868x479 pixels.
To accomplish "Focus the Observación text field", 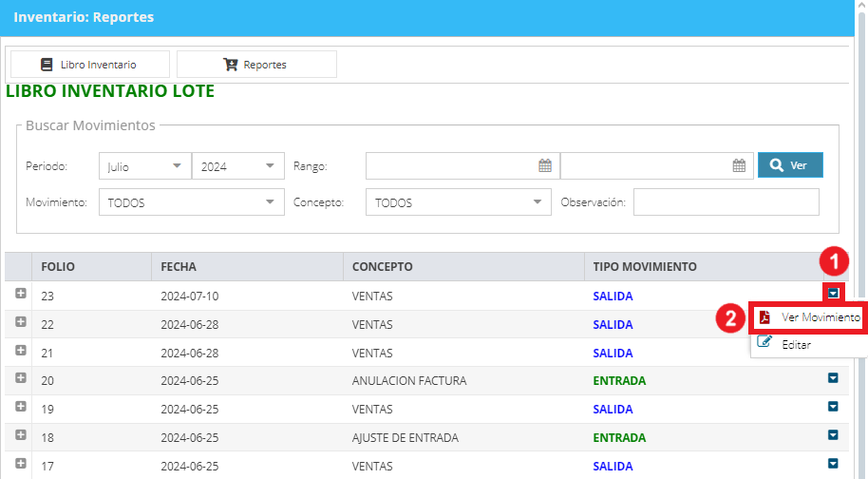I will 726,202.
